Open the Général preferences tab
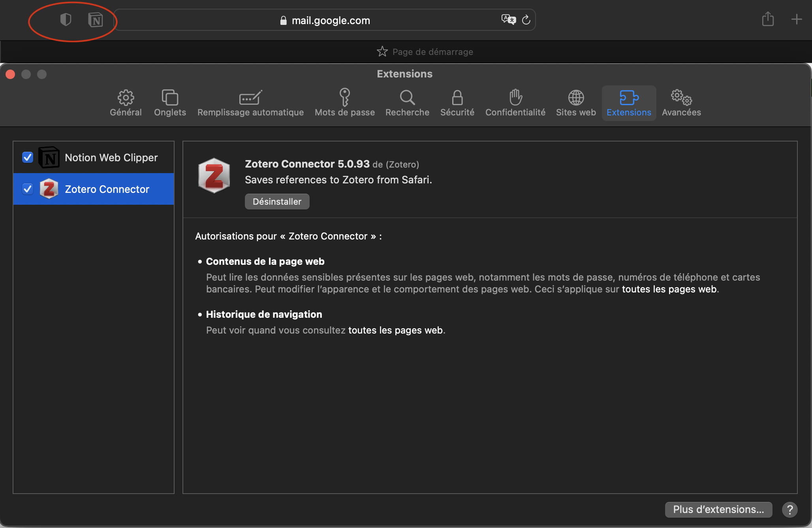This screenshot has height=528, width=812. tap(126, 103)
